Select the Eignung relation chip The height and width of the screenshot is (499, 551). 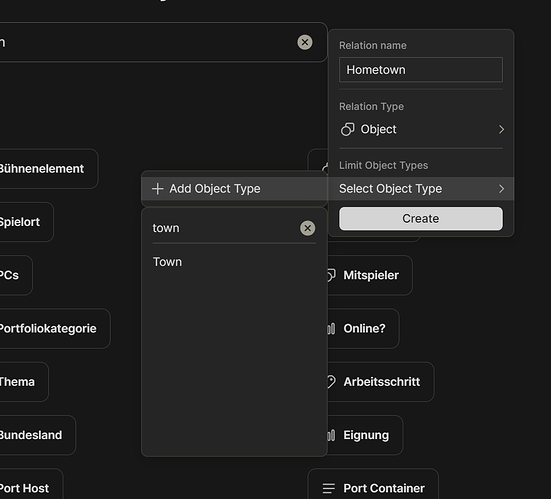[365, 435]
